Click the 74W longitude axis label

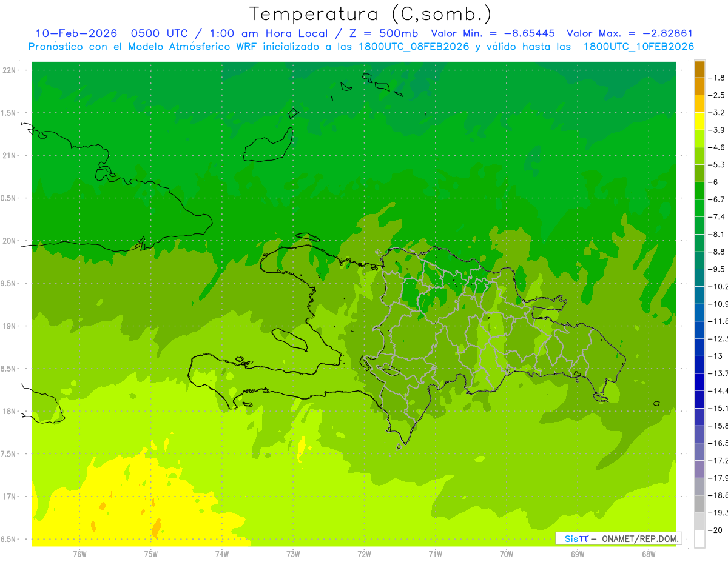222,554
